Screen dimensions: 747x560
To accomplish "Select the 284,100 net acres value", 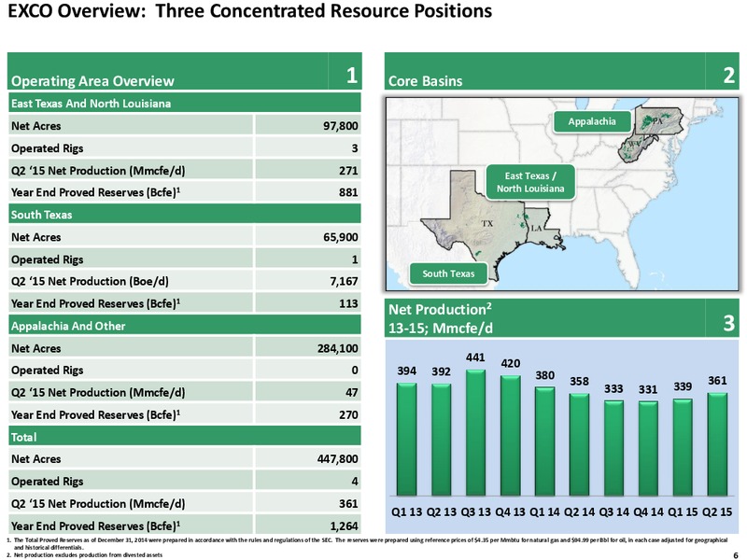I will click(x=337, y=348).
